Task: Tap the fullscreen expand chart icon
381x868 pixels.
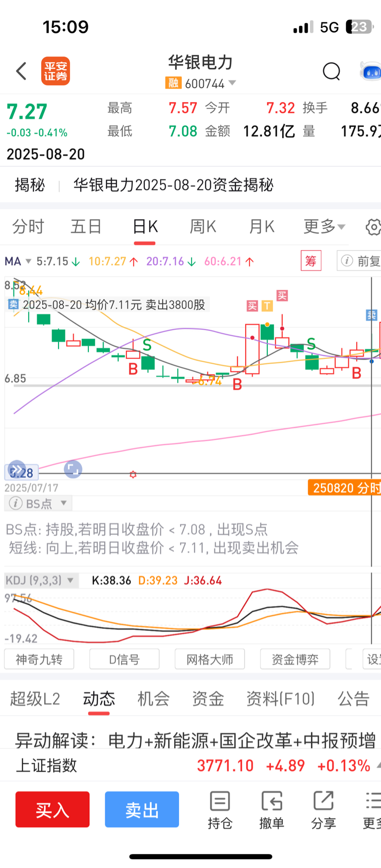Action: pyautogui.click(x=73, y=469)
